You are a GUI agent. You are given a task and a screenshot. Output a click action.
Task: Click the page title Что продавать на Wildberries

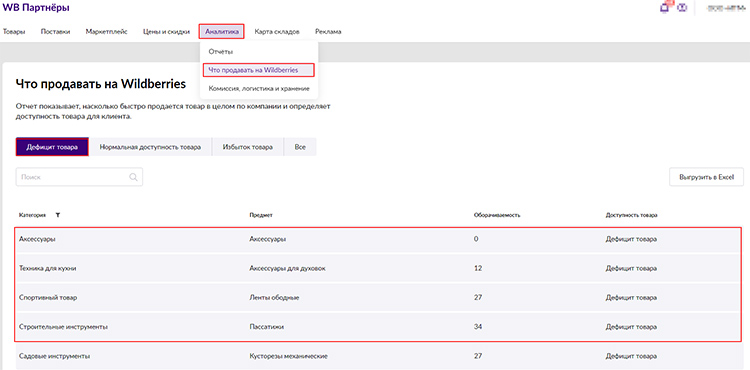pos(100,84)
